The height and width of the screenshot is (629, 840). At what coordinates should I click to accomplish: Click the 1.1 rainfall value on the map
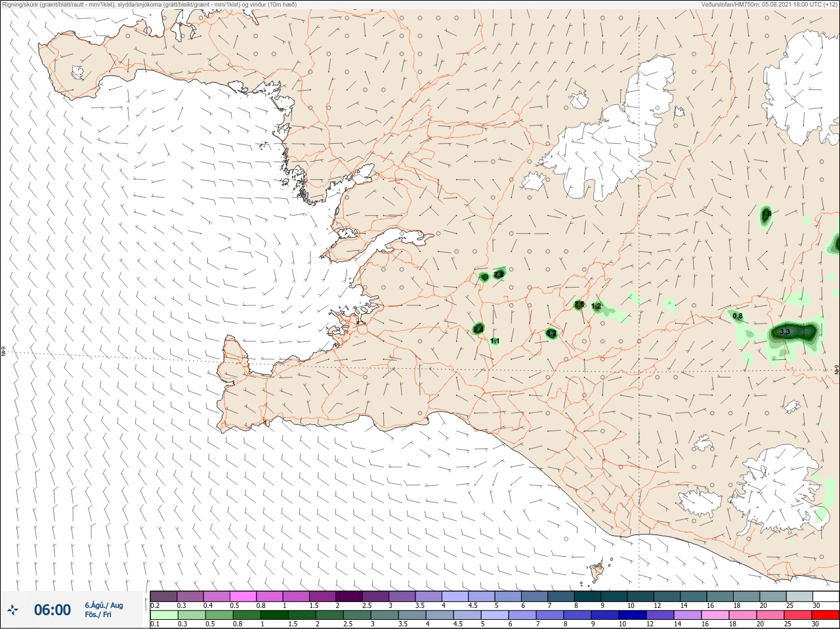point(495,341)
